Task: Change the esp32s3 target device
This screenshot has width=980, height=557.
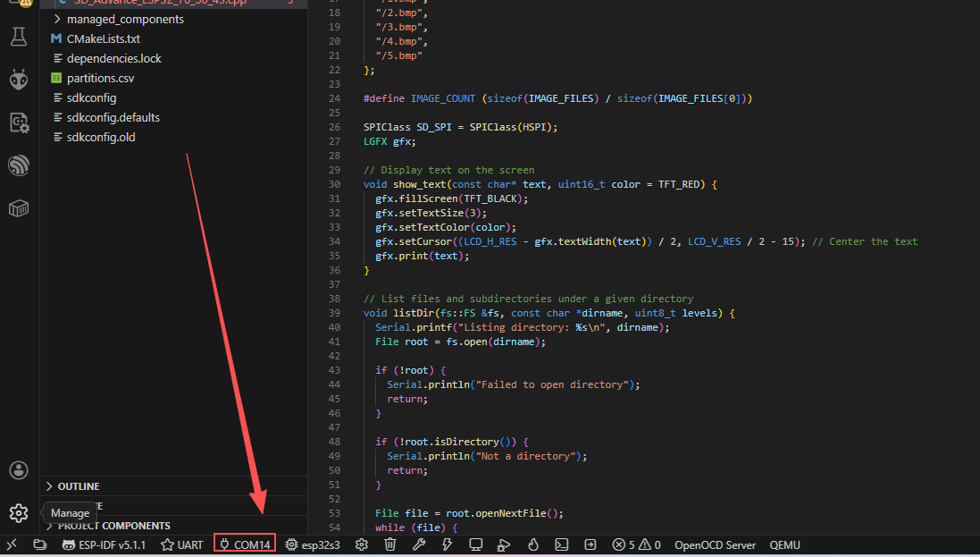Action: [x=313, y=544]
